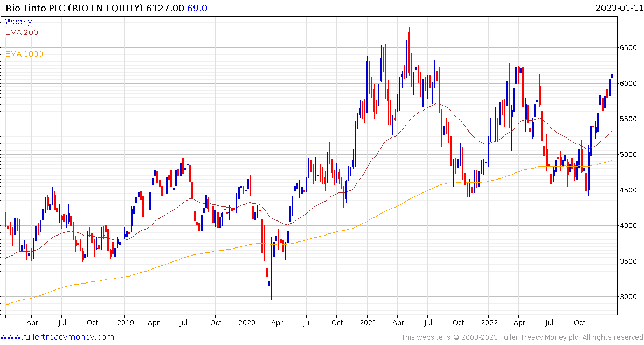Viewport: 644px width, 345px height.
Task: Click the 6500 price axis label
Action: click(628, 47)
